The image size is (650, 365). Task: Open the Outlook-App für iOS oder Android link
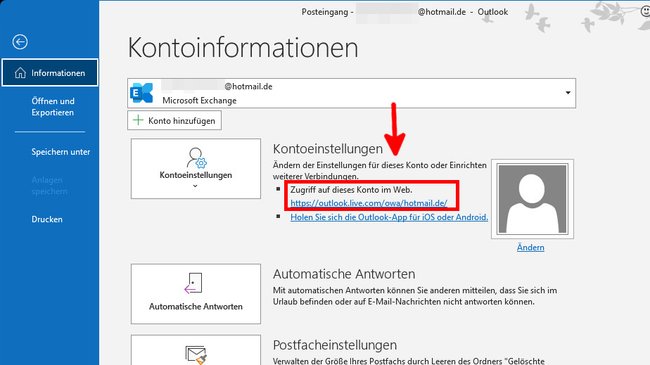point(389,217)
